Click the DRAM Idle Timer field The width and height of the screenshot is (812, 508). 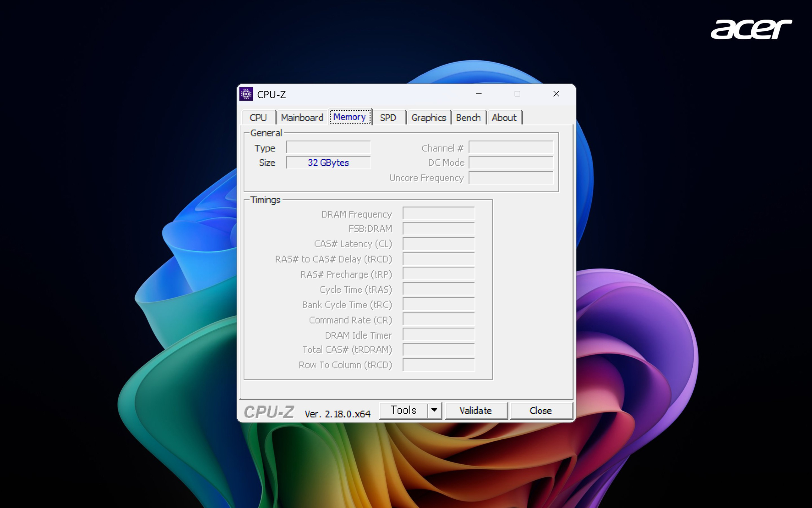[x=438, y=335]
